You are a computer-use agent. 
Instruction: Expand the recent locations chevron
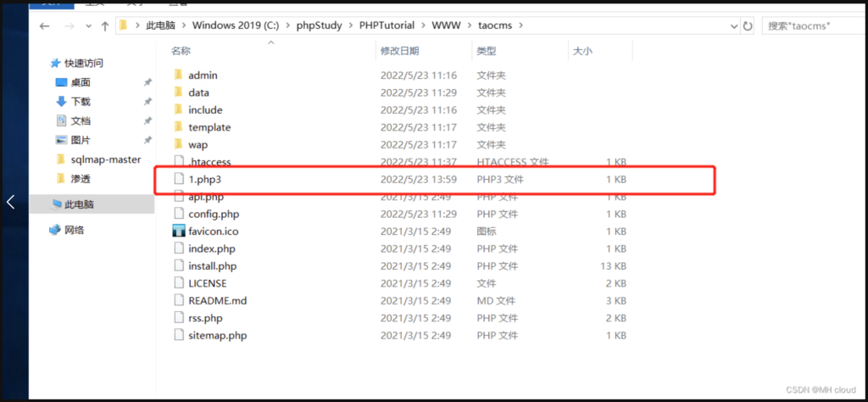tap(87, 26)
